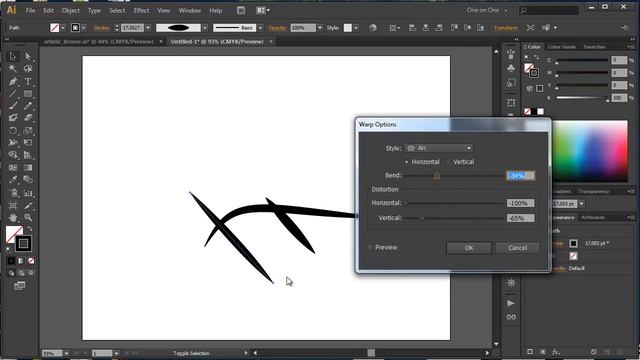
Task: Select the Perspective Grid tool
Action: (x=28, y=155)
